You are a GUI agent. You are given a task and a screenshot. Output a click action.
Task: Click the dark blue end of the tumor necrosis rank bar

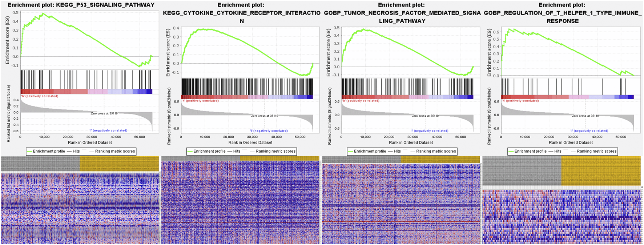(470, 97)
